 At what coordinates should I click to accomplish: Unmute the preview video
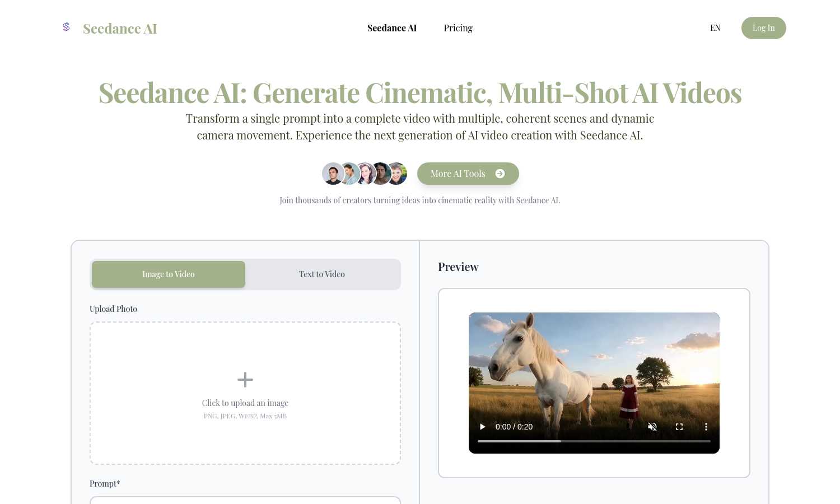[652, 427]
